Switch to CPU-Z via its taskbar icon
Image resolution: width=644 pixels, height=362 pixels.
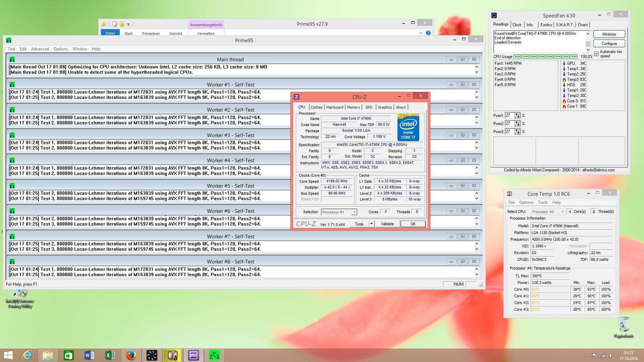(193, 355)
